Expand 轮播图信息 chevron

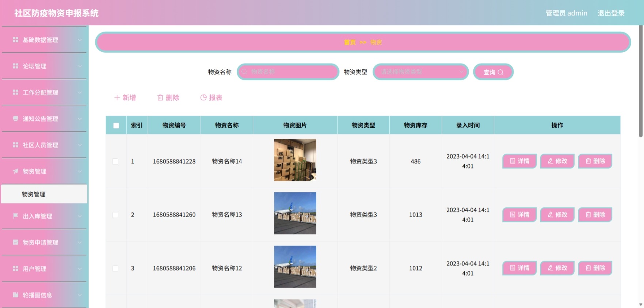[x=80, y=295]
